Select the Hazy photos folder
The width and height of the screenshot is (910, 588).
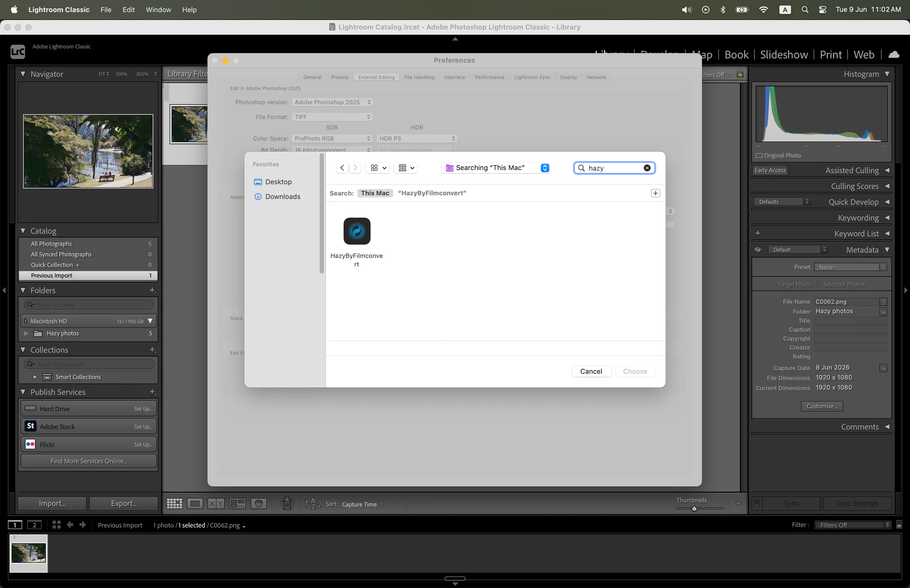tap(88, 333)
